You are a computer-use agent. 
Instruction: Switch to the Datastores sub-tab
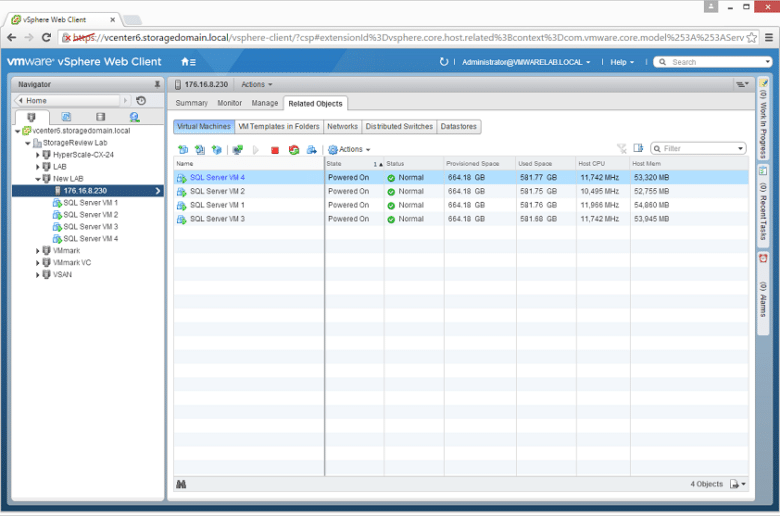459,126
